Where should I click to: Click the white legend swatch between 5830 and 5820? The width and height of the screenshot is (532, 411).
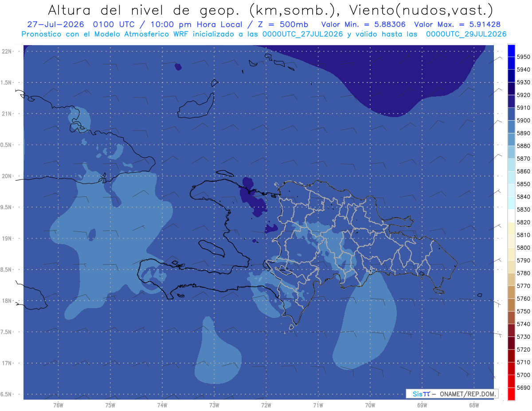[x=511, y=215]
